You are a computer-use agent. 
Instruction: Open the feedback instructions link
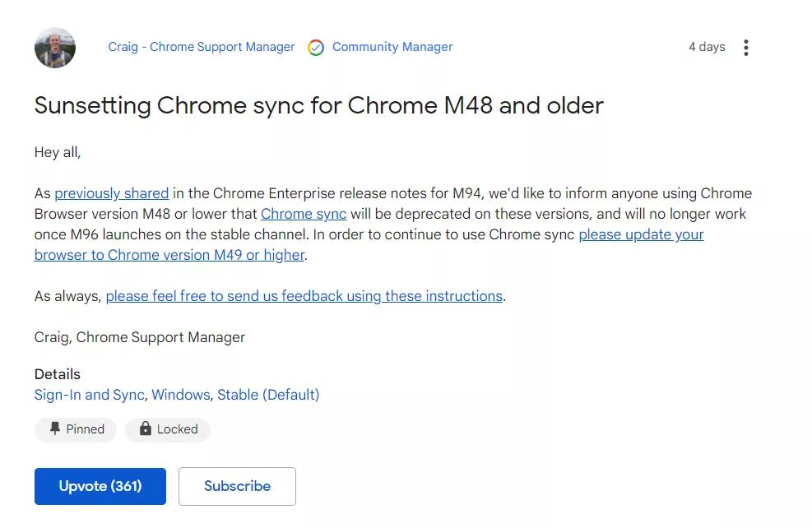tap(304, 296)
